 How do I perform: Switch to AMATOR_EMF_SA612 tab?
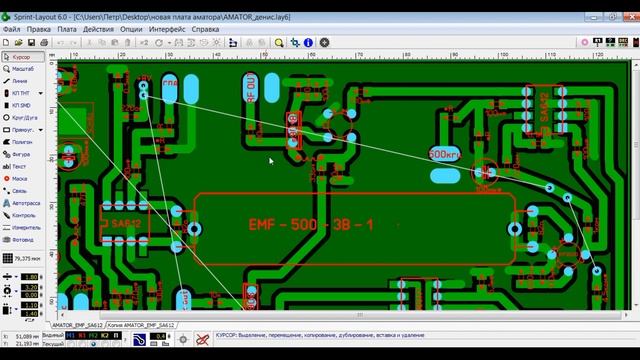coord(78,325)
